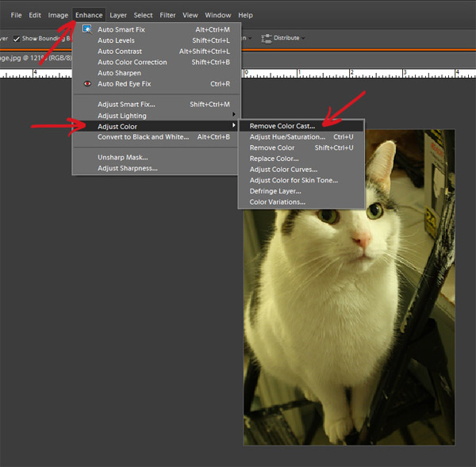The width and height of the screenshot is (476, 467).
Task: Expand the Adjust Color submenu
Action: point(117,127)
